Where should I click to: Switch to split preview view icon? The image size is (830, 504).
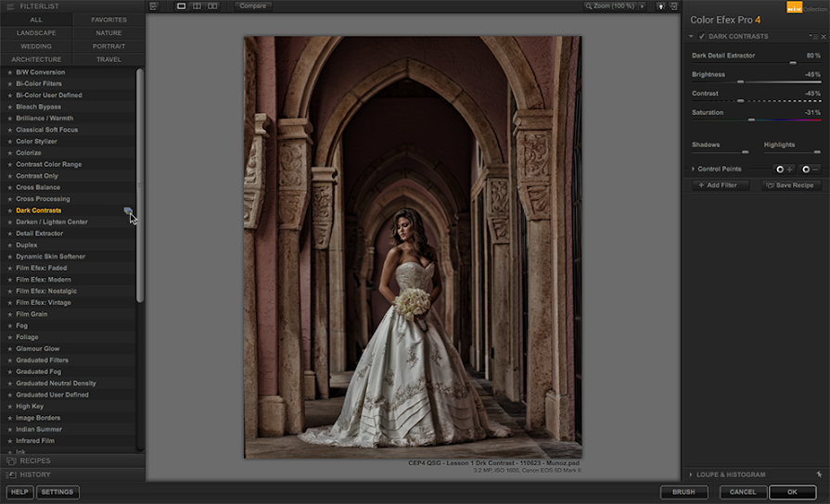197,6
